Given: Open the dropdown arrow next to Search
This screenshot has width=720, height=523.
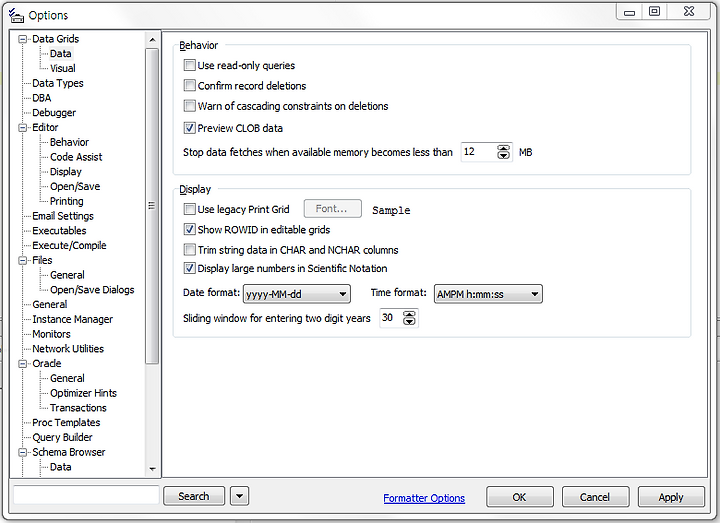Looking at the screenshot, I should (x=239, y=496).
